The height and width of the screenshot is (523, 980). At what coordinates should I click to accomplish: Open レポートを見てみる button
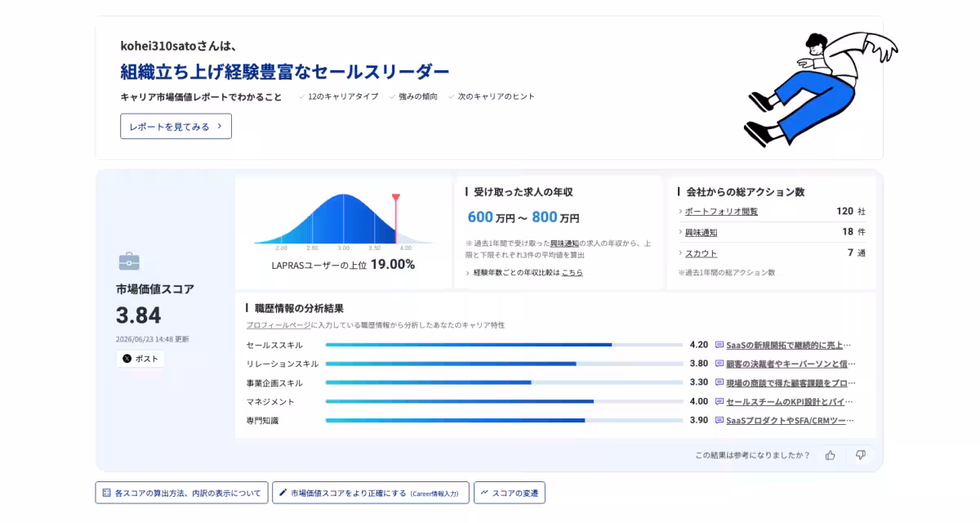pyautogui.click(x=176, y=126)
